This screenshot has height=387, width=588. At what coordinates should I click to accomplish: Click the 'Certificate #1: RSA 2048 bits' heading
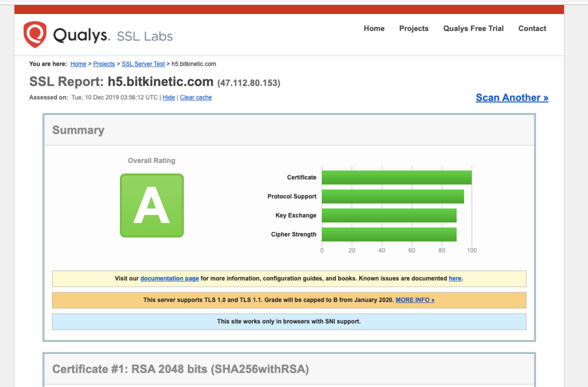[x=180, y=369]
